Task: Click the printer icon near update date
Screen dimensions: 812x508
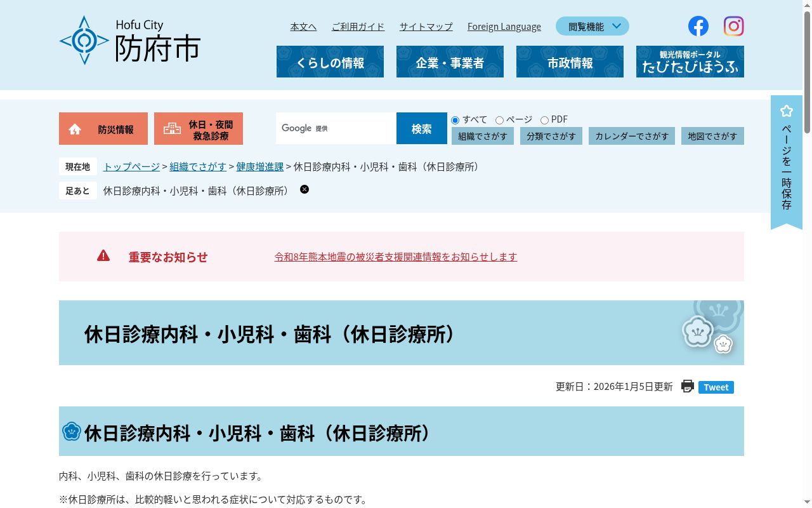Action: click(688, 386)
